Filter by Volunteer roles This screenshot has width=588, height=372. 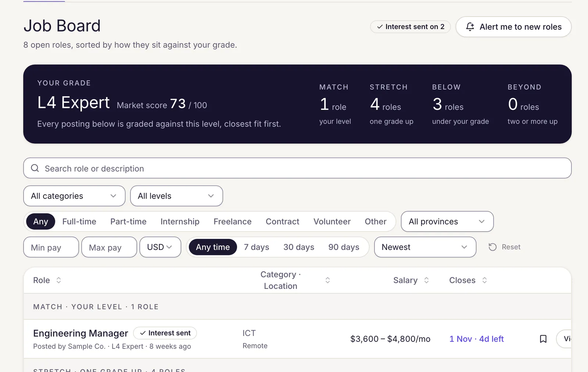click(x=332, y=222)
